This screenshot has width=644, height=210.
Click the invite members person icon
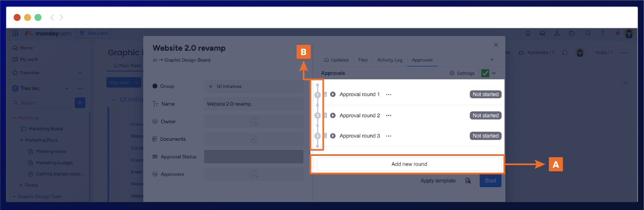[x=557, y=33]
